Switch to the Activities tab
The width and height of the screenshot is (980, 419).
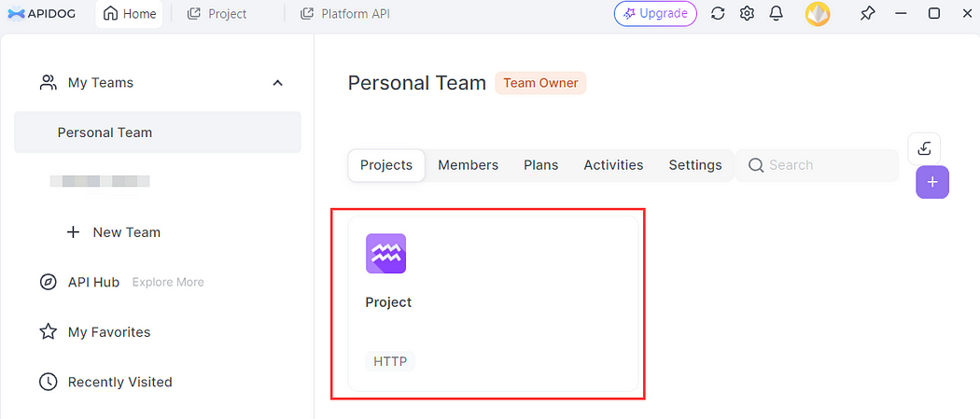click(614, 165)
